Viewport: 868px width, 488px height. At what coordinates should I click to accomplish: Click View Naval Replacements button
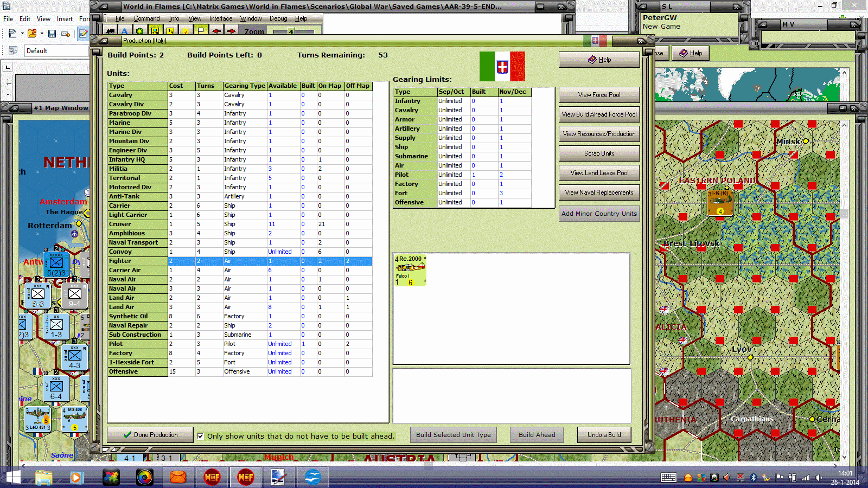pyautogui.click(x=599, y=192)
